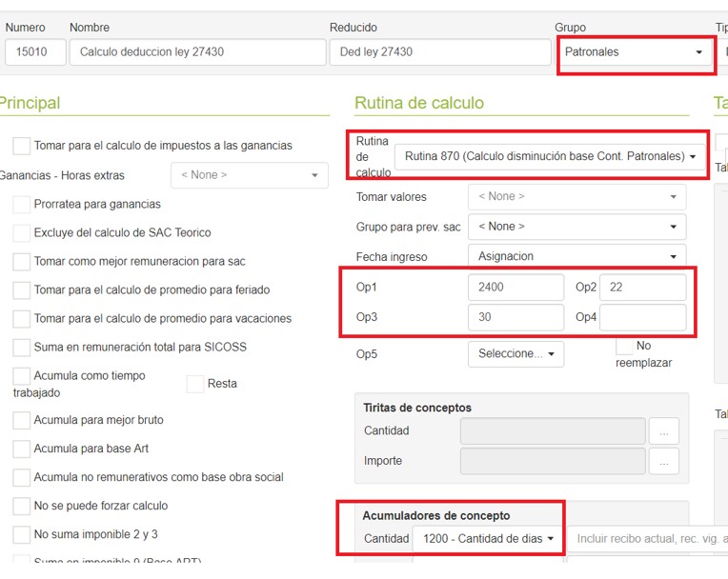The height and width of the screenshot is (579, 728).
Task: Expand the Op5 'Seleccione...' dropdown
Action: [515, 353]
